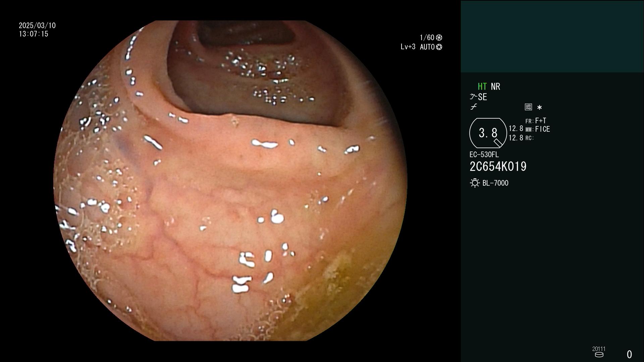Click the lower 12.8 value
This screenshot has height=362, width=644.
coord(516,138)
